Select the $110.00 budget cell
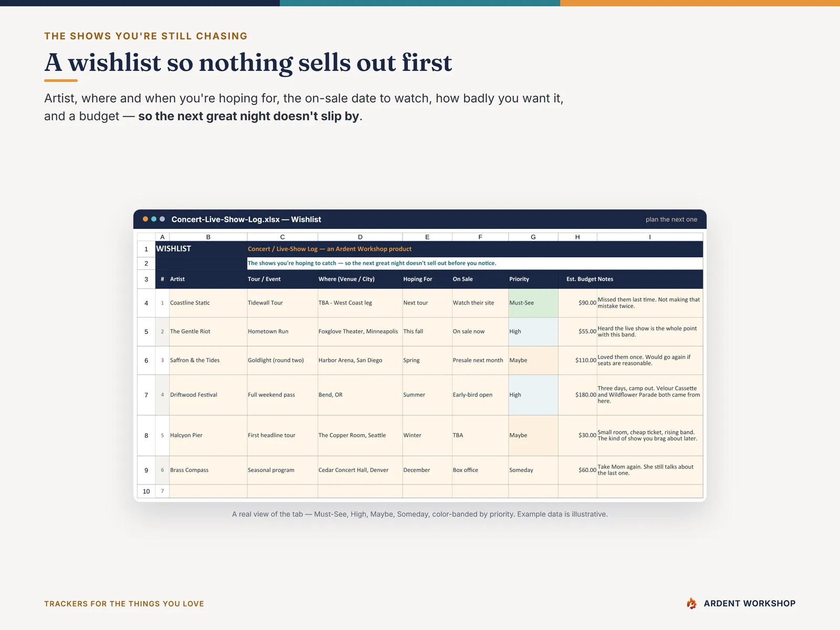Image resolution: width=840 pixels, height=630 pixels. coord(577,360)
